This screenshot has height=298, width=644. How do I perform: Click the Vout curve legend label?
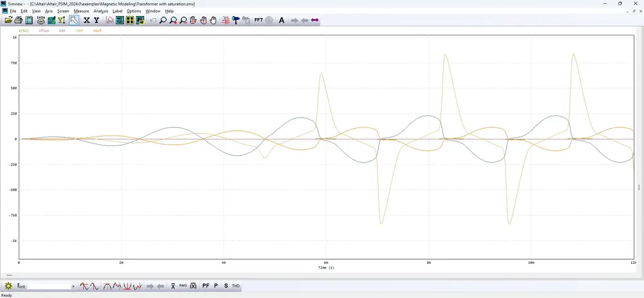[97, 30]
